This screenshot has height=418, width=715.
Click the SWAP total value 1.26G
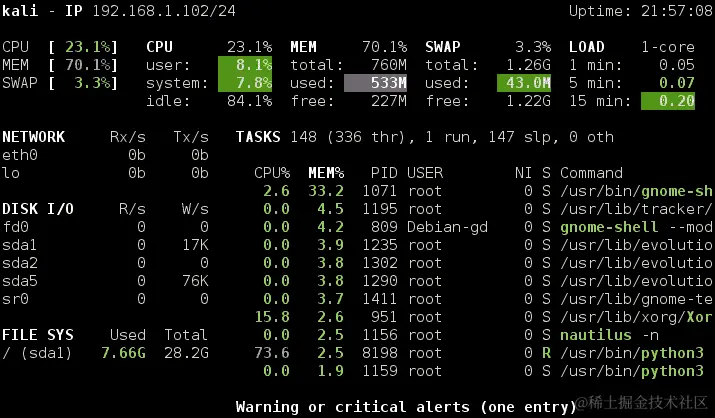tap(528, 65)
